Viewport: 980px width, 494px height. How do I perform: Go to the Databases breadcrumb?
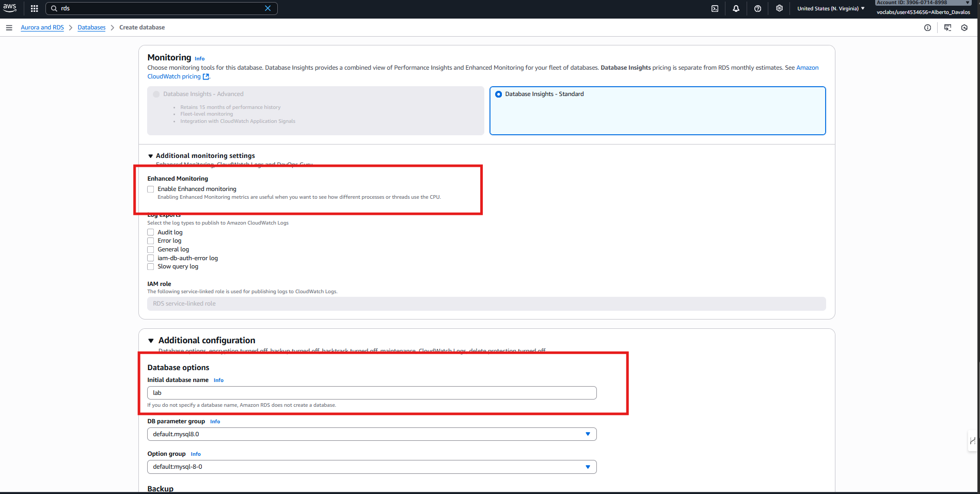click(x=91, y=28)
